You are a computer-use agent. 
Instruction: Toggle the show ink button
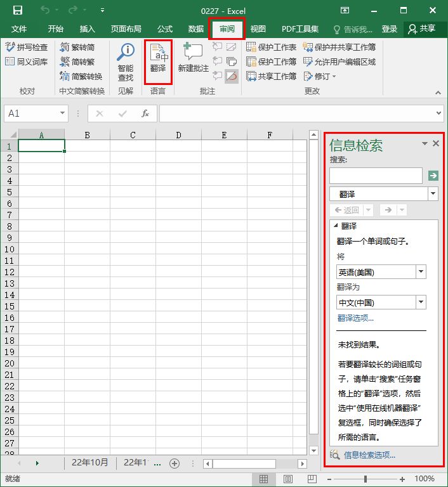tap(232, 76)
